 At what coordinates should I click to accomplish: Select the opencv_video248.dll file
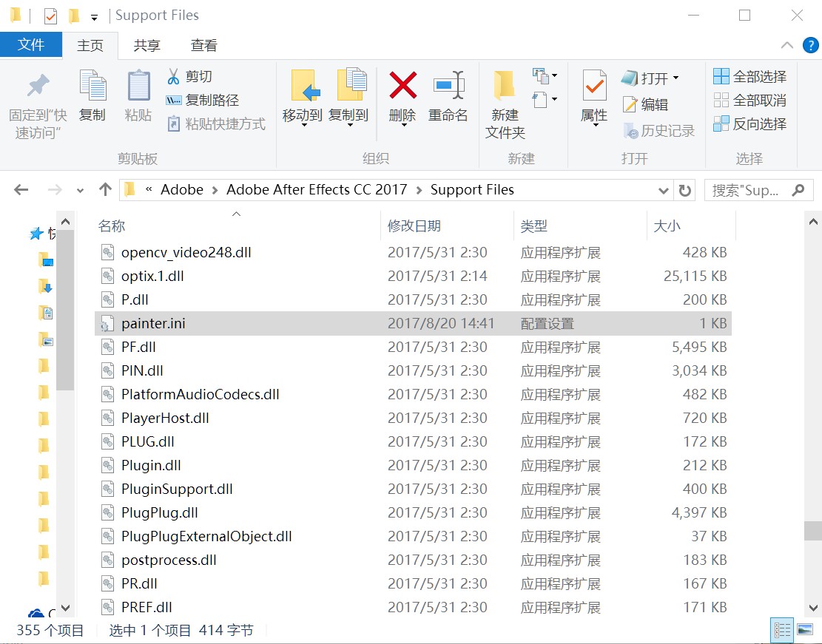[x=413, y=253]
